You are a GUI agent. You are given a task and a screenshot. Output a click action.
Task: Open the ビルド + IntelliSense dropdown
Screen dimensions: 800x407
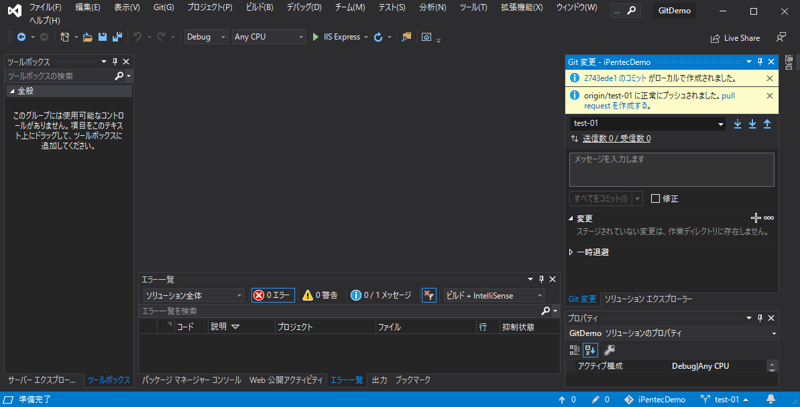(x=494, y=295)
